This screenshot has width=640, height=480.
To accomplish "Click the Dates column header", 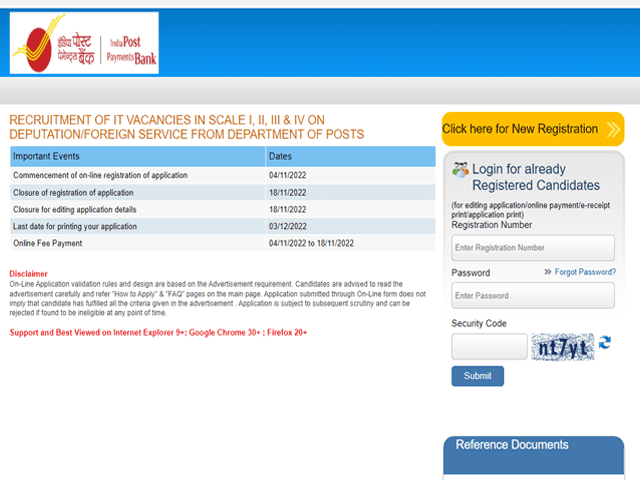I will click(351, 156).
